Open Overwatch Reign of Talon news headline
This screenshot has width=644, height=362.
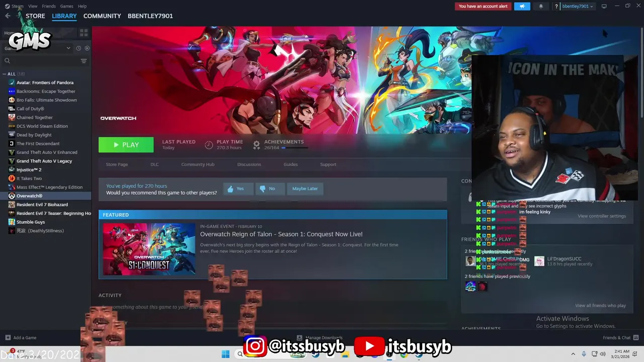[281, 234]
